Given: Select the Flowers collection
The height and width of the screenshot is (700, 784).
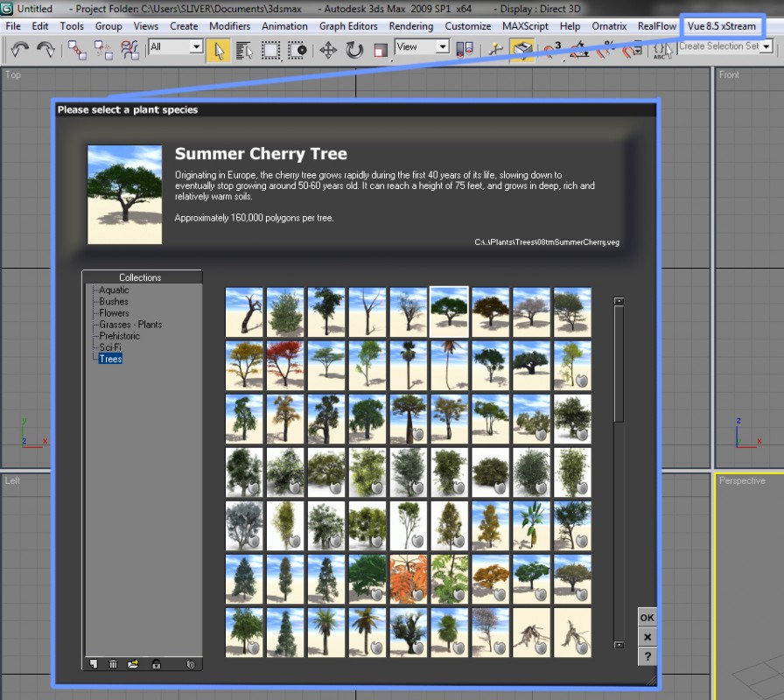Looking at the screenshot, I should 114,313.
